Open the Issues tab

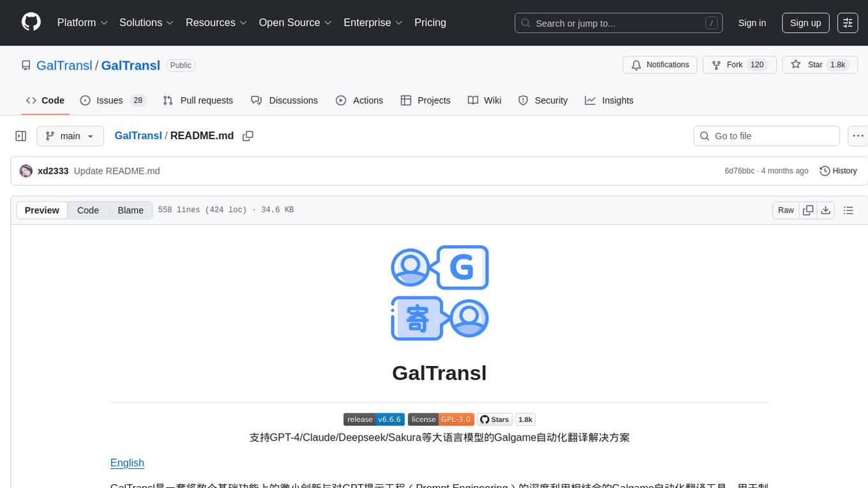click(x=113, y=100)
